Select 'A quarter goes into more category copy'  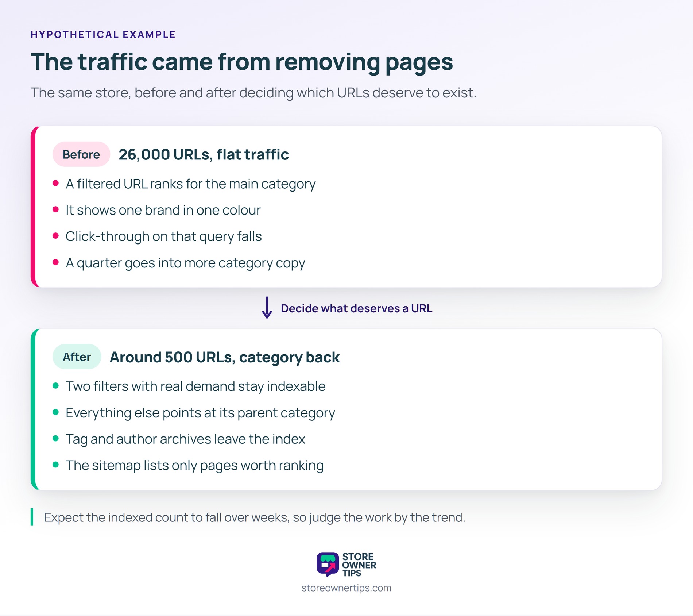click(185, 263)
